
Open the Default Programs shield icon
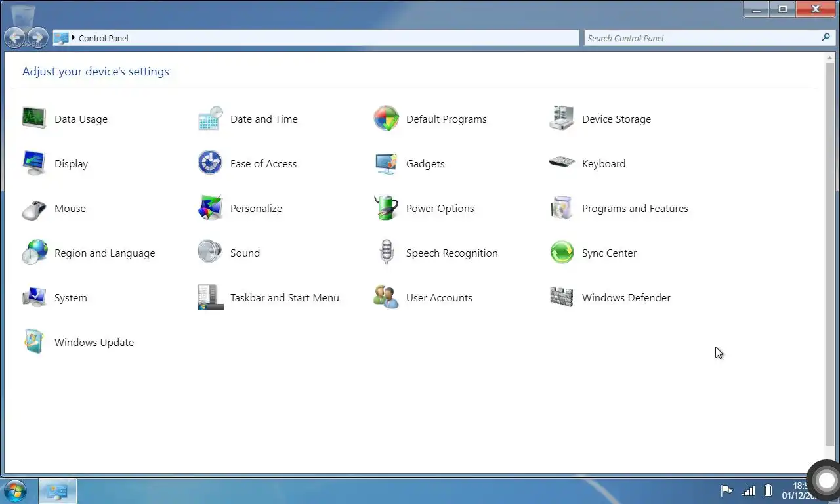click(386, 119)
